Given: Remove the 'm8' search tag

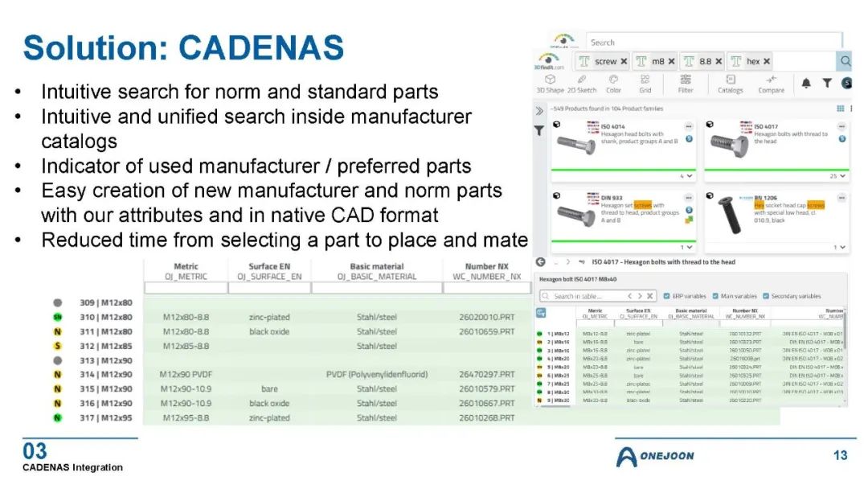Looking at the screenshot, I should point(671,61).
